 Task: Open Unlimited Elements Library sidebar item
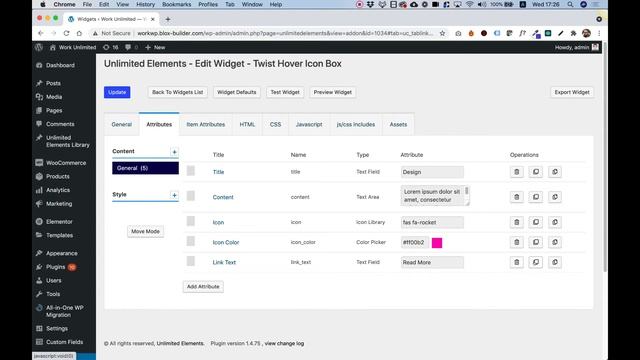point(67,141)
